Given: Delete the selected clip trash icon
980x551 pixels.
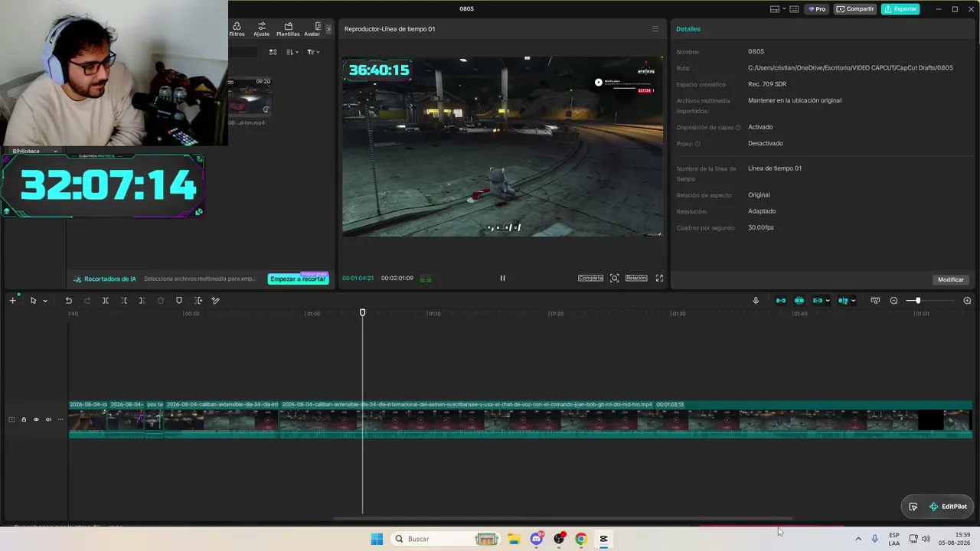Looking at the screenshot, I should coord(161,301).
